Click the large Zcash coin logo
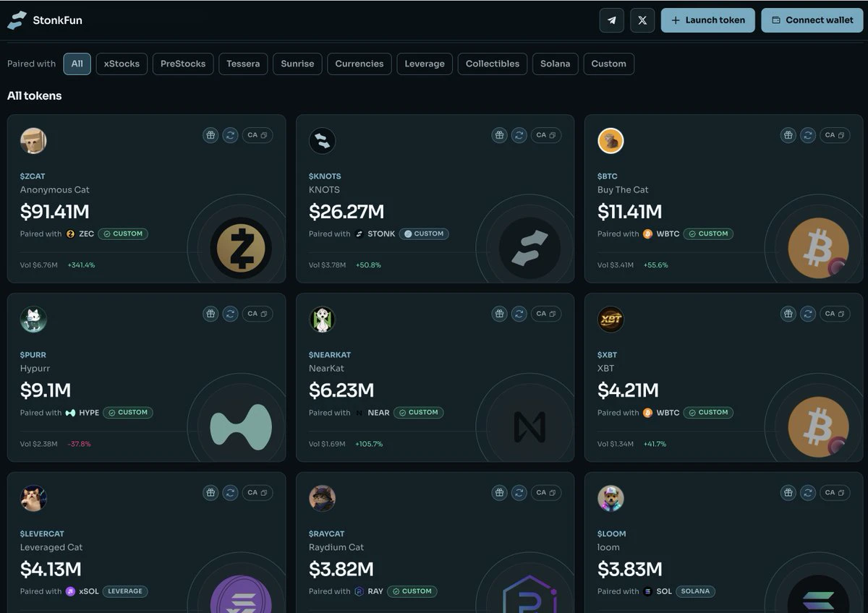Screen dimensions: 868x613 [241, 248]
